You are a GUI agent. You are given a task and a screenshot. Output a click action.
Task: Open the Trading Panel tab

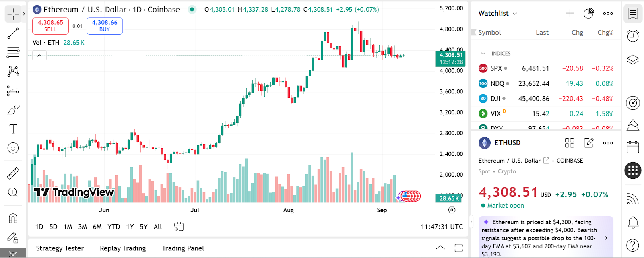tap(183, 248)
